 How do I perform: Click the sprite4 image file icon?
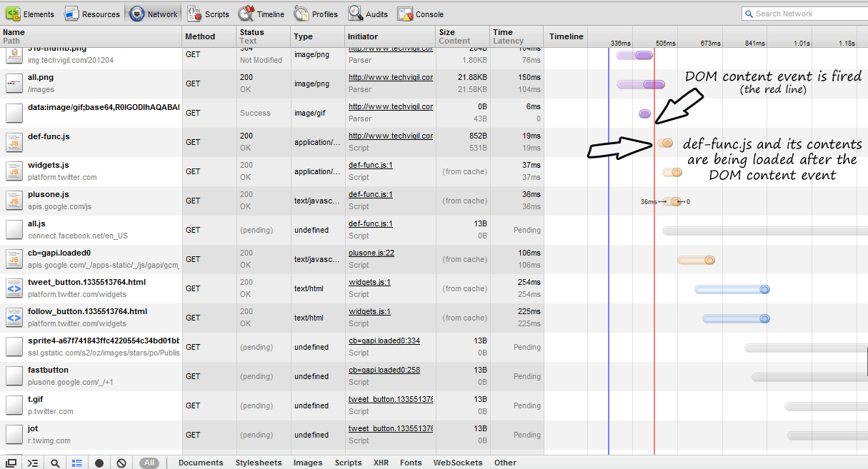point(14,347)
